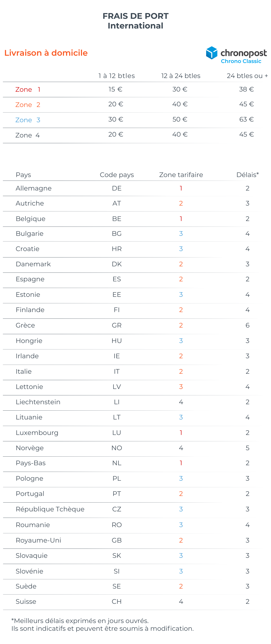
Task: Click the République Tchèque row name
Action: 50,509
